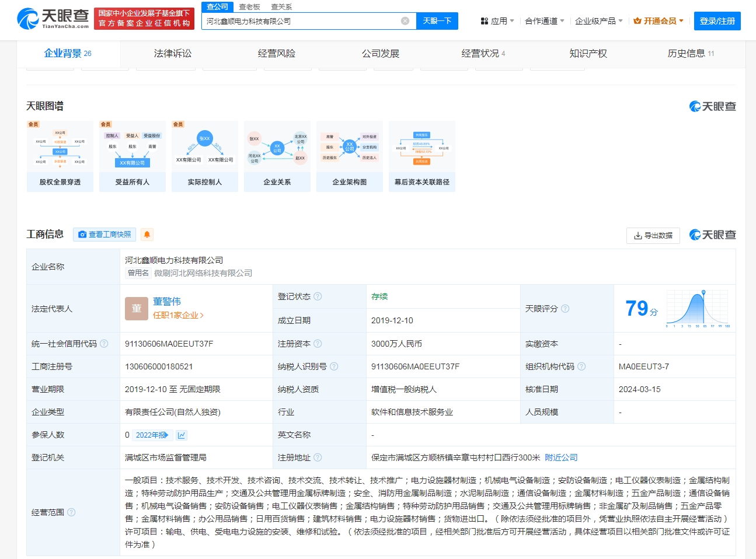756x559 pixels.
Task: Switch to the 查关系 search tab
Action: [x=281, y=7]
